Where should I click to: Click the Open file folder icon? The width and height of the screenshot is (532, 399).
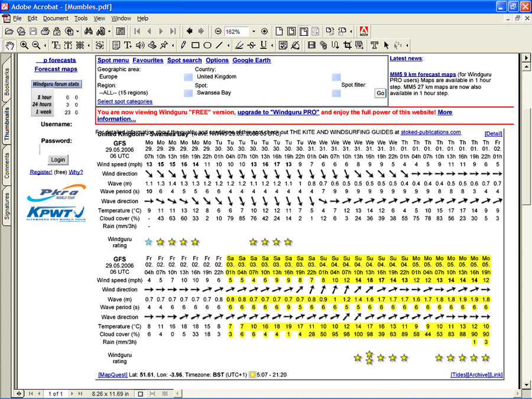[x=9, y=31]
